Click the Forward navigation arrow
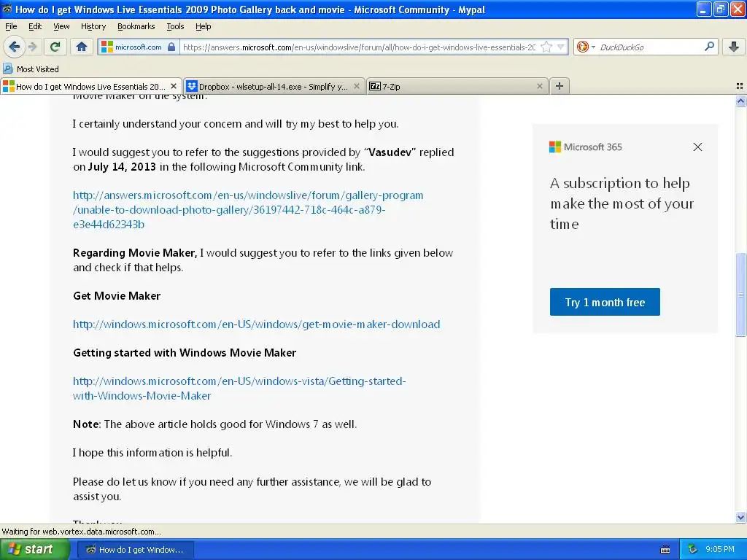 [x=32, y=47]
